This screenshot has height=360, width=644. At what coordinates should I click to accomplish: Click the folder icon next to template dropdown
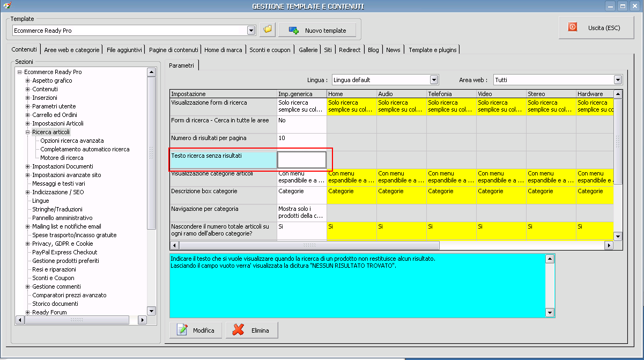[268, 30]
